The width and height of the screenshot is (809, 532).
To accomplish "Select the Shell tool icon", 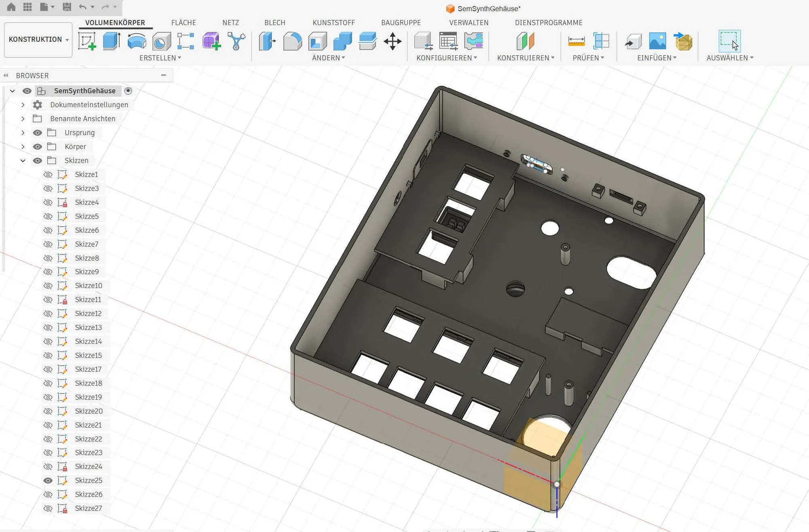I will [x=318, y=41].
